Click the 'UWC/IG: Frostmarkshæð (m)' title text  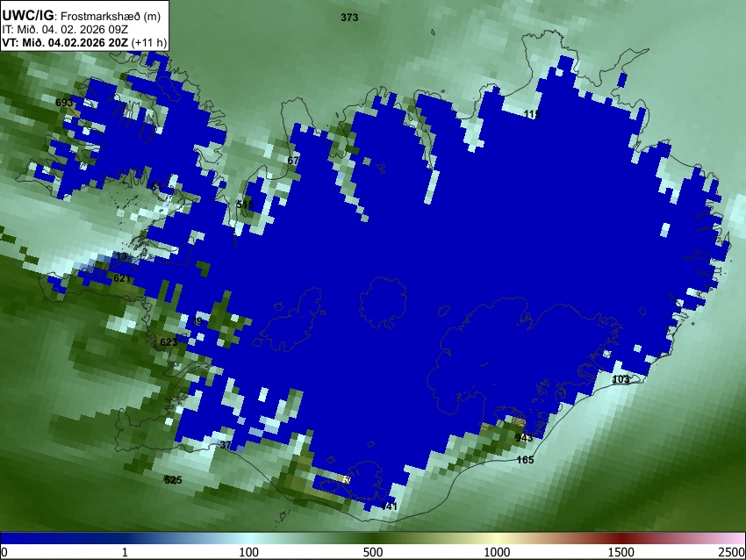coord(82,15)
